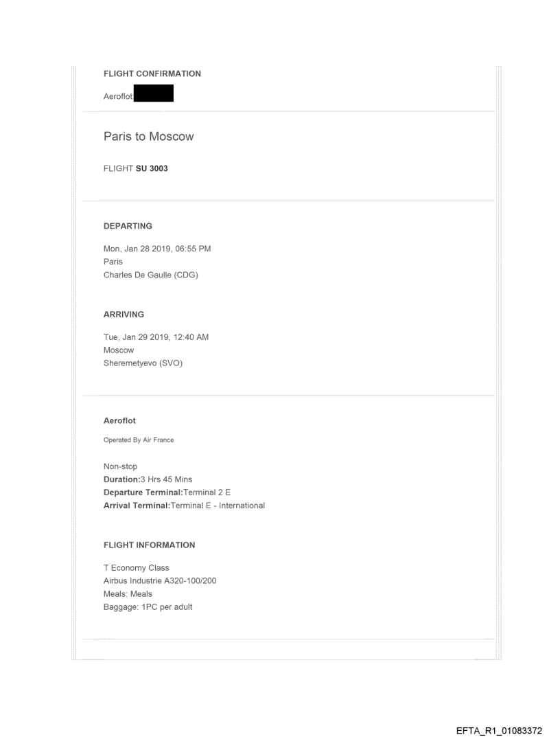The height and width of the screenshot is (737, 560).
Task: Click the redacted black box beside Aeroflot
Action: [x=153, y=93]
